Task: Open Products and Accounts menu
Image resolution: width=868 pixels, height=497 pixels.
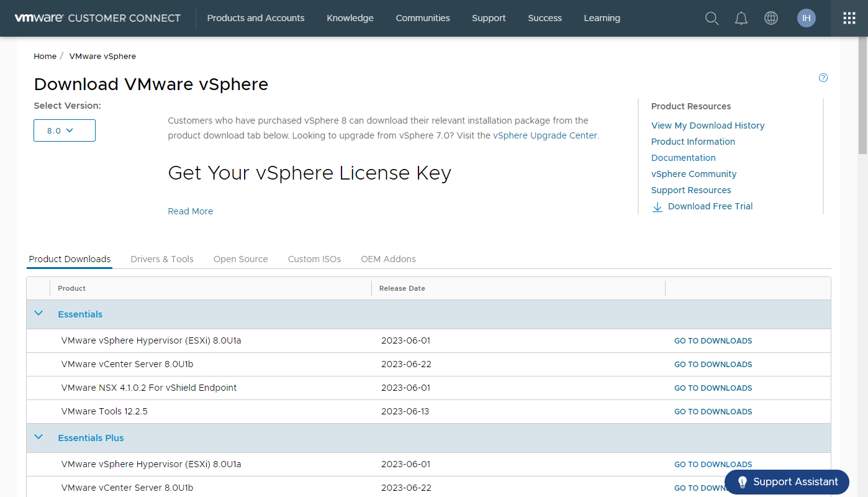Action: [x=256, y=18]
